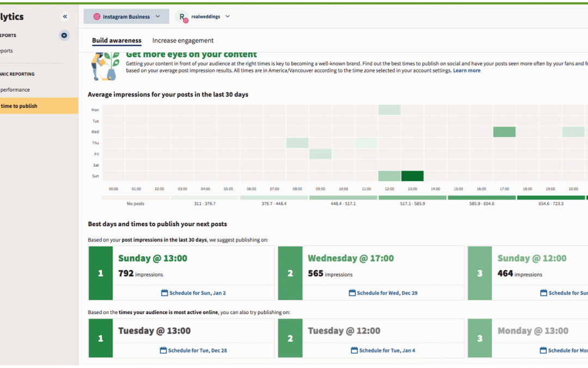Click the Thursday 08:00 heatmap cell
The height and width of the screenshot is (368, 588).
297,143
